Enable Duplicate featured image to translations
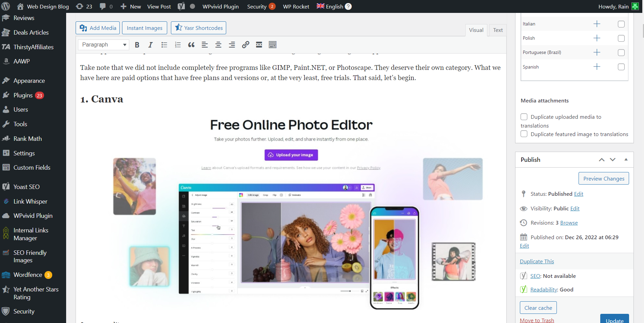 pyautogui.click(x=524, y=134)
